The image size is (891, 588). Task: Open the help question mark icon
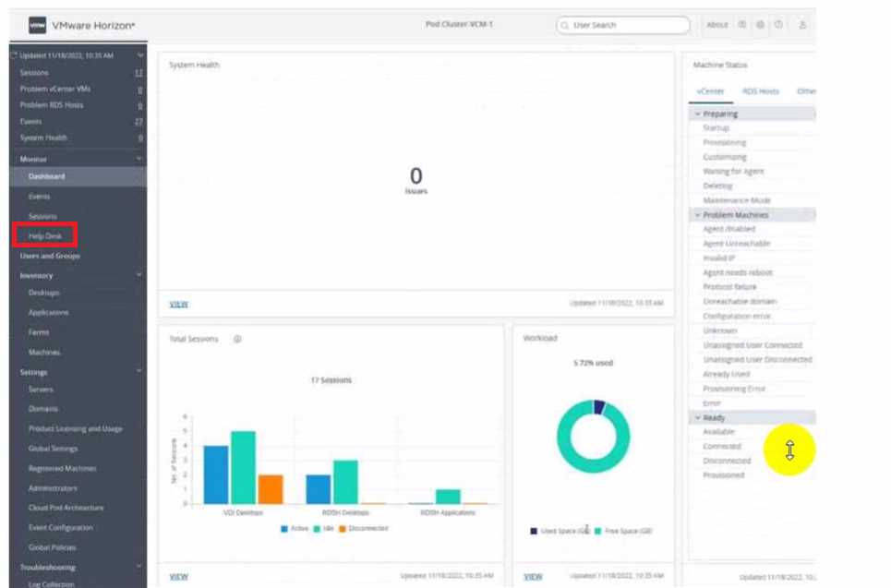click(778, 25)
